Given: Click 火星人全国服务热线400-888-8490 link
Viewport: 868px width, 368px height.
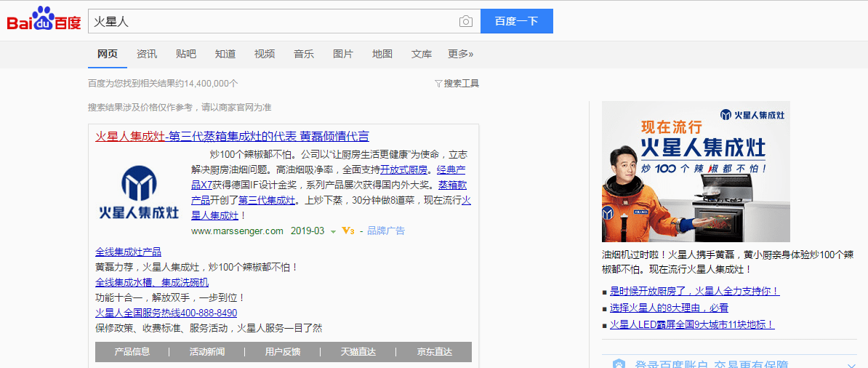Looking at the screenshot, I should 166,313.
